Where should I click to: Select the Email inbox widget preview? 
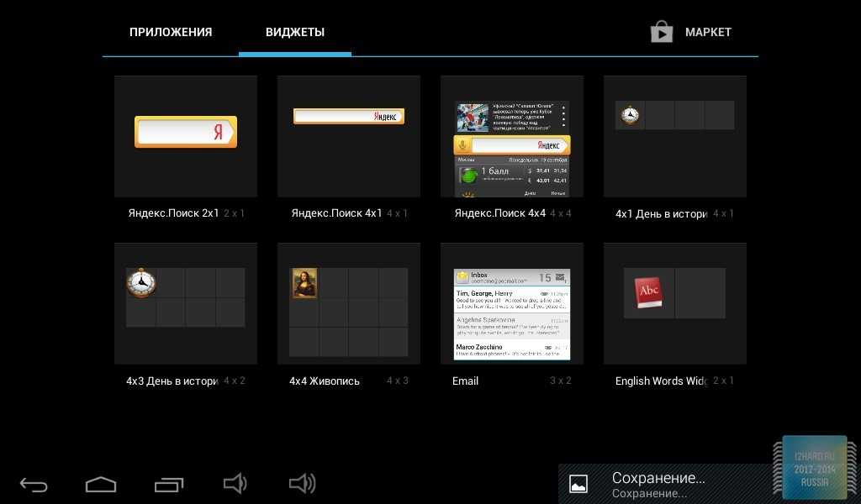(x=512, y=303)
